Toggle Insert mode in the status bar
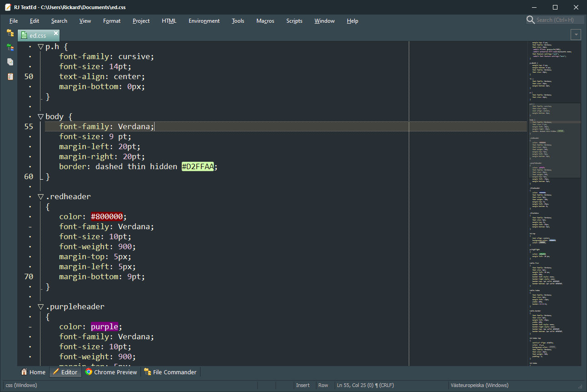 pos(303,385)
